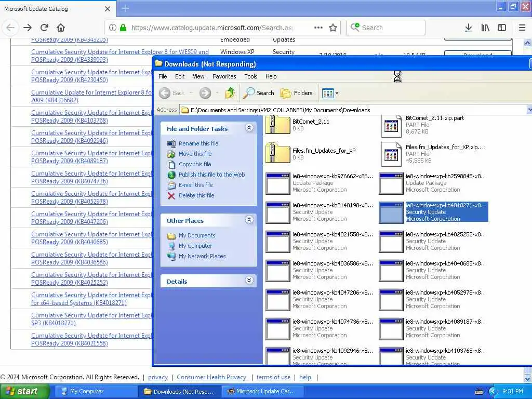Open Search in Downloads window toolbar
The image size is (532, 399).
click(x=259, y=92)
